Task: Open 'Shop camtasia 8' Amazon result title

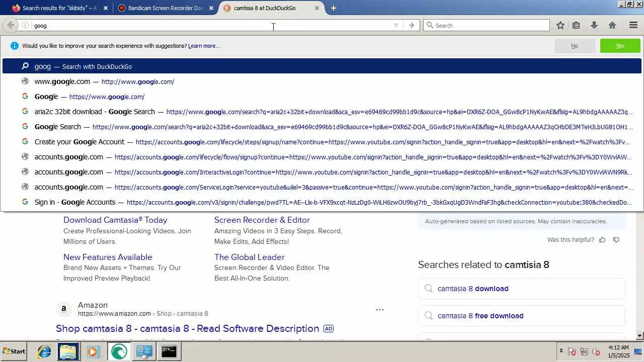Action: (x=188, y=328)
